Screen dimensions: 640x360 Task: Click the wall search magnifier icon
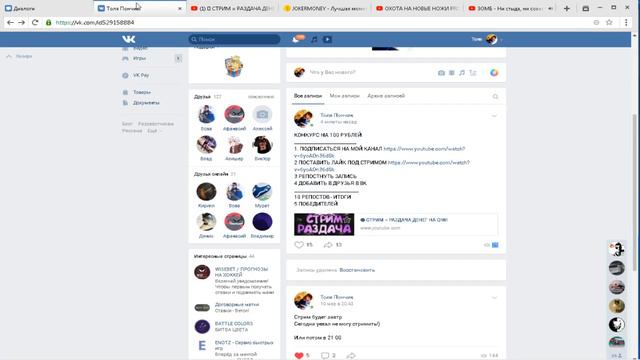[495, 97]
